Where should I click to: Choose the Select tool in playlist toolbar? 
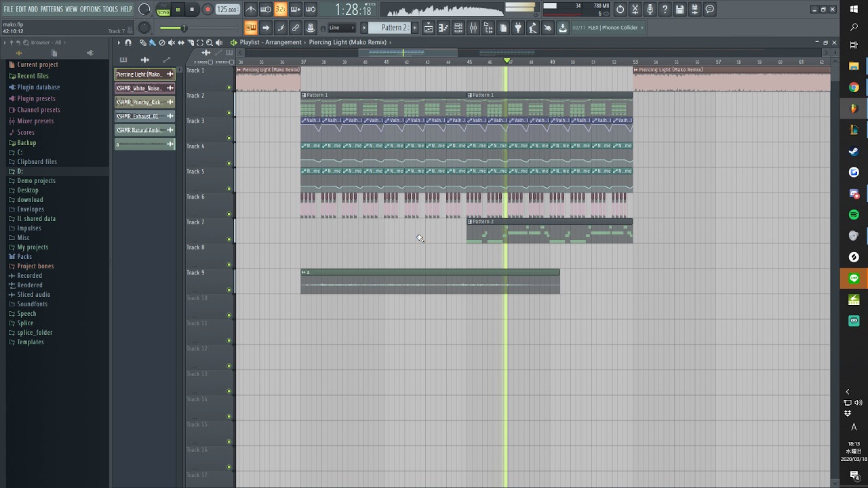[200, 43]
